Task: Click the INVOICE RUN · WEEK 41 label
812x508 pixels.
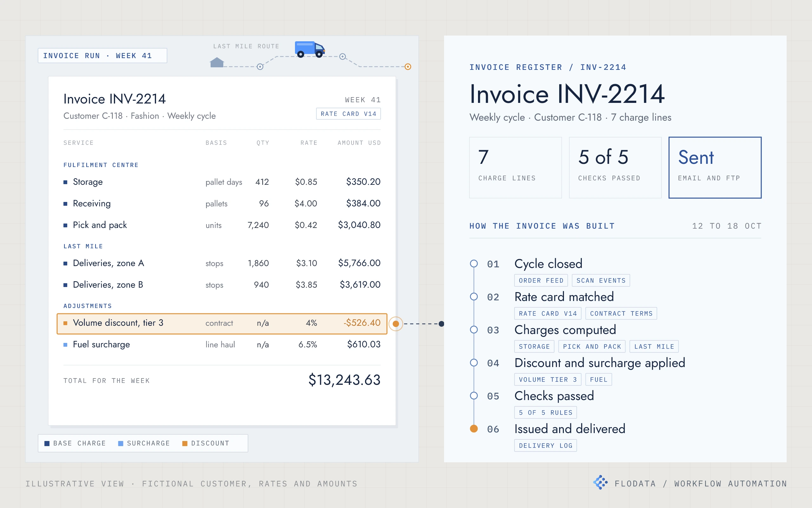Action: point(102,56)
